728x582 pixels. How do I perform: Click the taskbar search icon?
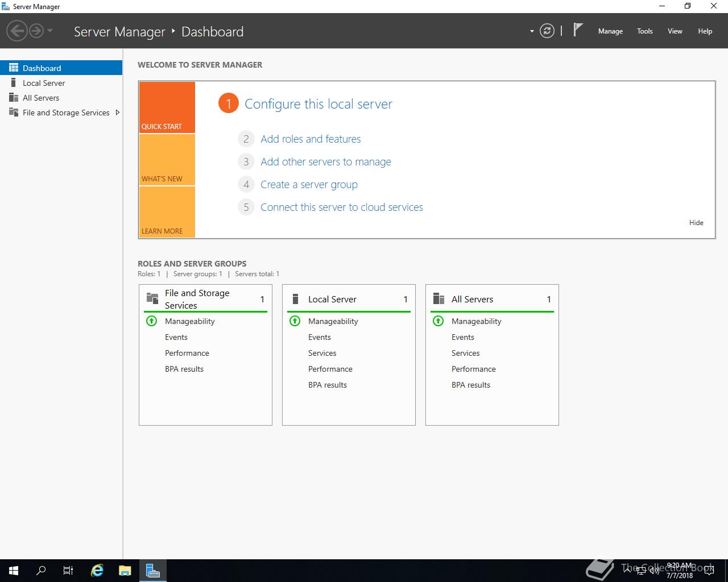coord(41,571)
